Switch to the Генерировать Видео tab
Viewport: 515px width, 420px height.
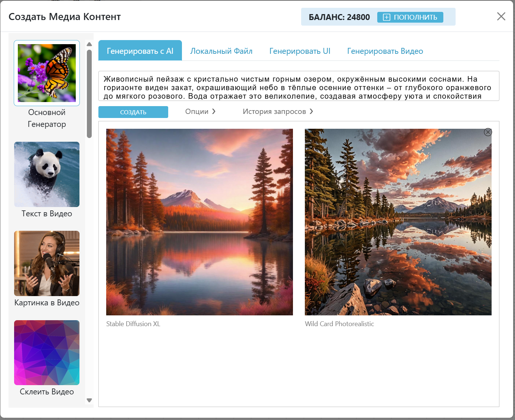[x=385, y=51]
